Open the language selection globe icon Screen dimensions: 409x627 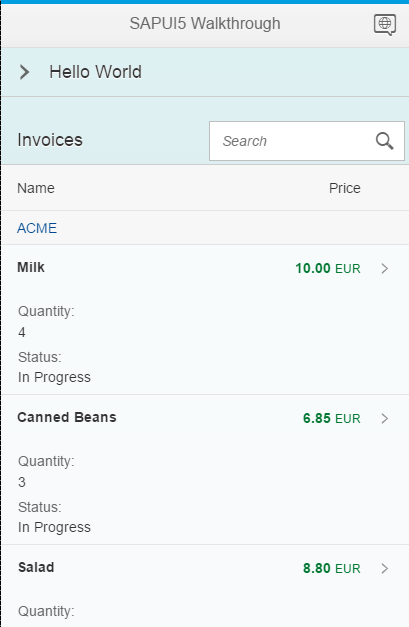[x=385, y=25]
